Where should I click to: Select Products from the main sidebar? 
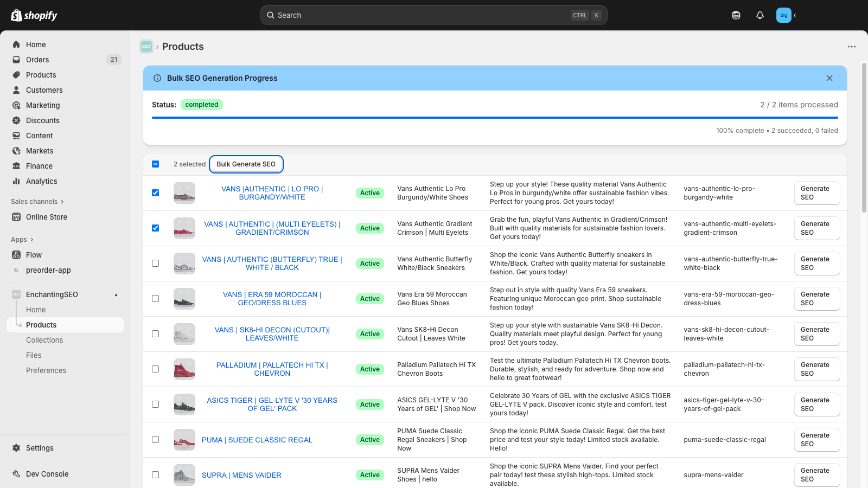click(x=41, y=75)
